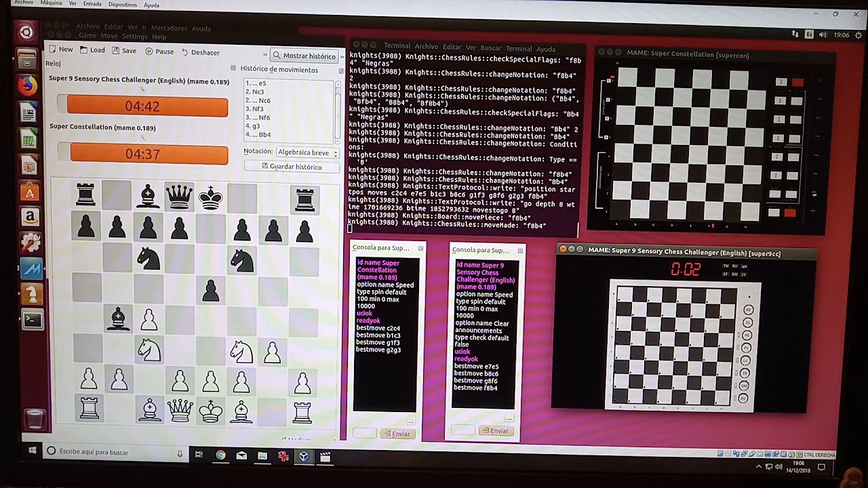Select the black king on e8

pos(211,197)
